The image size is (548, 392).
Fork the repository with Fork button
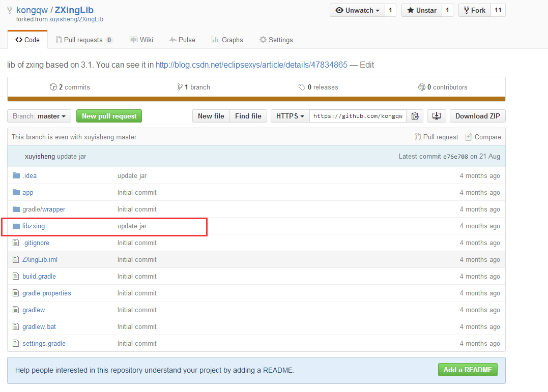click(474, 10)
